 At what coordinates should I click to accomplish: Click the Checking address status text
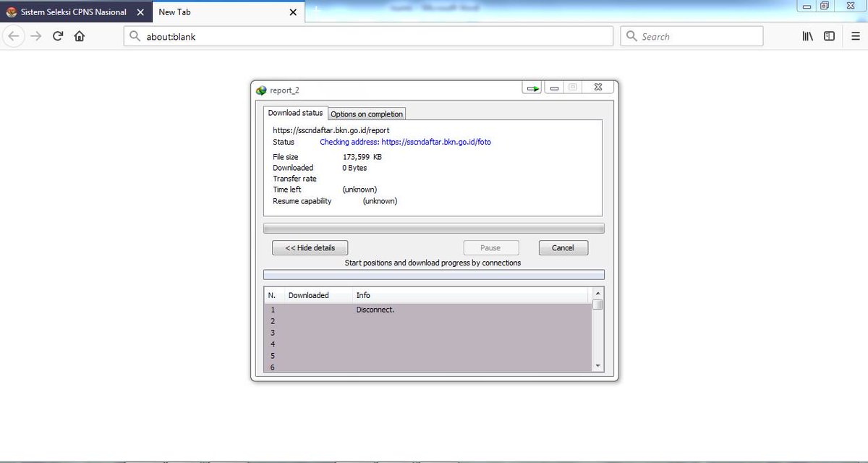click(405, 142)
